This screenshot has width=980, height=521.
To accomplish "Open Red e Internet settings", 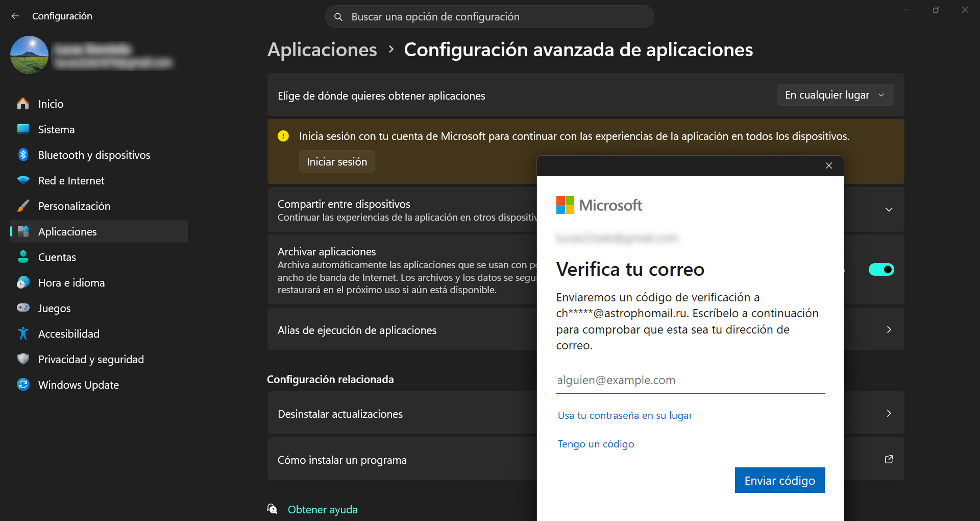I will [99, 180].
